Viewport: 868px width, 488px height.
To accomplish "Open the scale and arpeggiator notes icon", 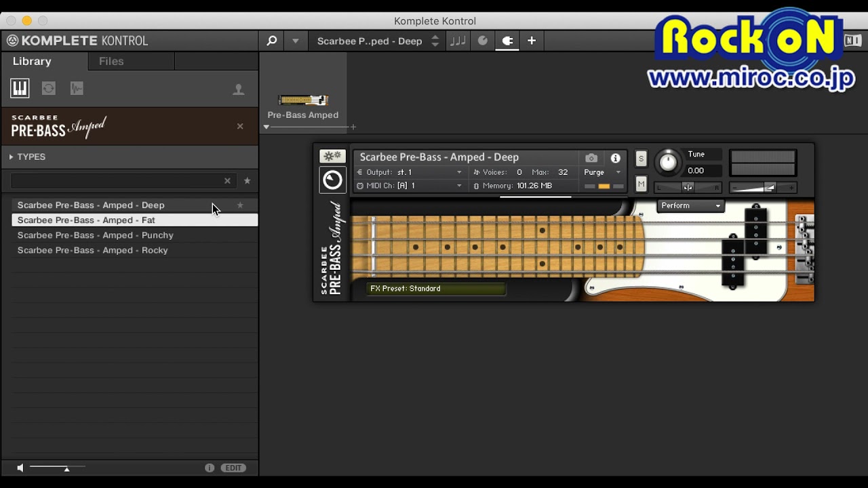I will pos(458,41).
